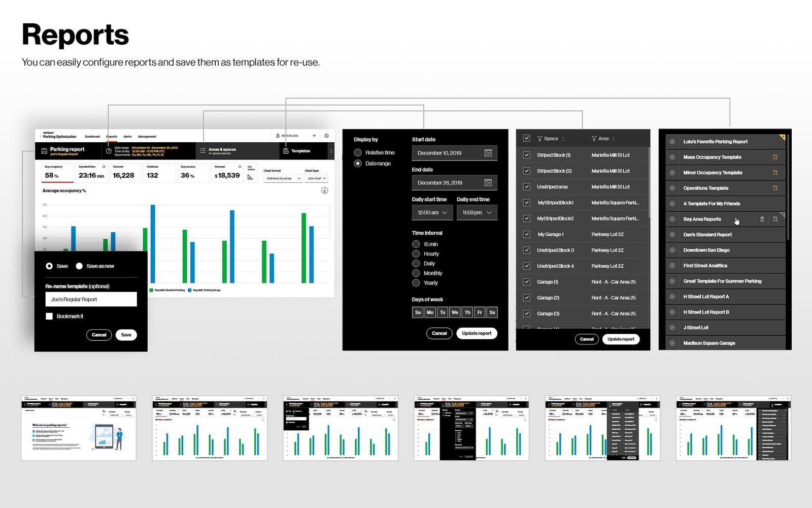
Task: Open the Daily end time dropdown
Action: tap(477, 212)
